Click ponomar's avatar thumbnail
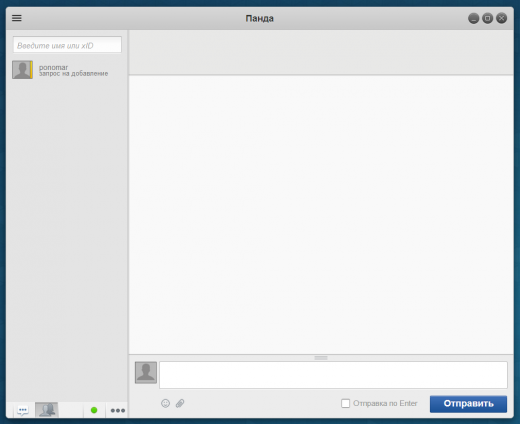 coord(22,70)
